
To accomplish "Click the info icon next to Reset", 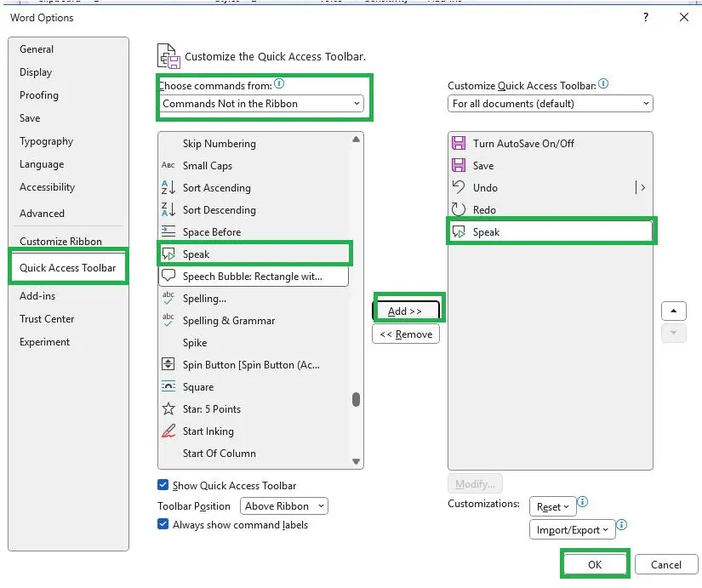I will (x=583, y=502).
